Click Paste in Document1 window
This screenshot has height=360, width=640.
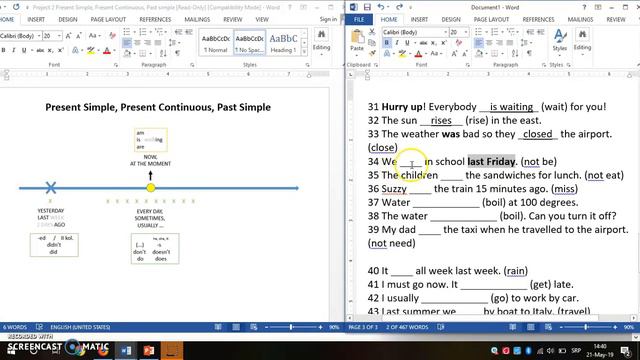357,41
